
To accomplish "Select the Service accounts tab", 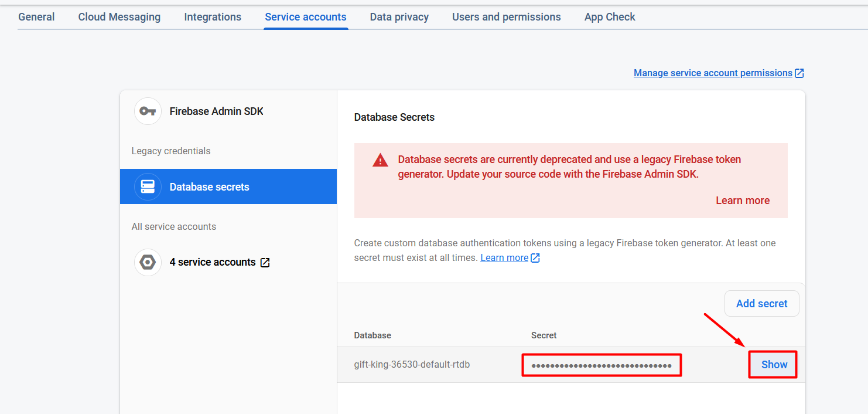I will click(306, 17).
